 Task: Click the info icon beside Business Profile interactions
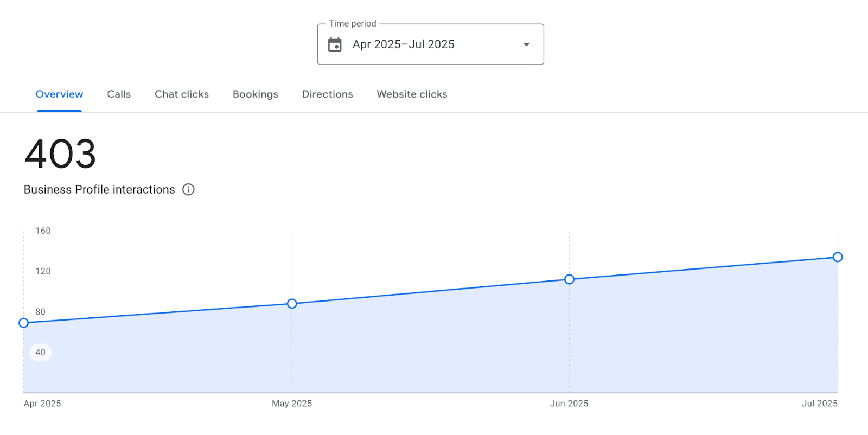(x=188, y=189)
